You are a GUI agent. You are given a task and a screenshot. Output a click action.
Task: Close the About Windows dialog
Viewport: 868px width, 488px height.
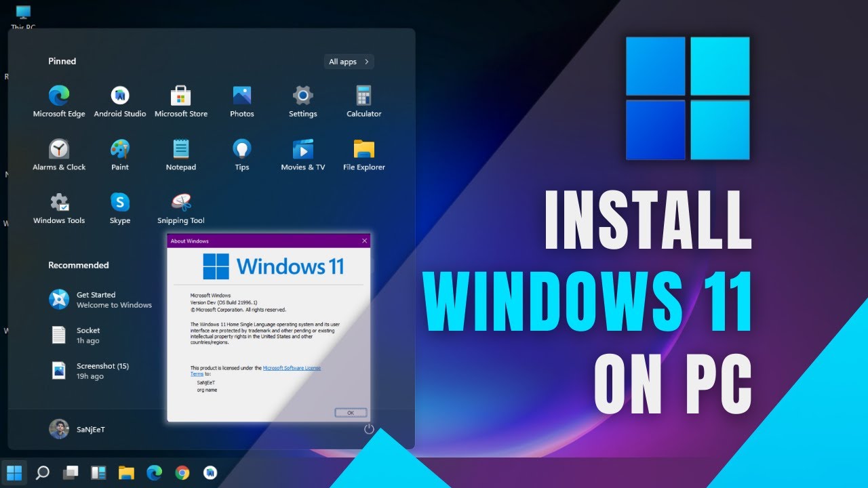coord(365,241)
